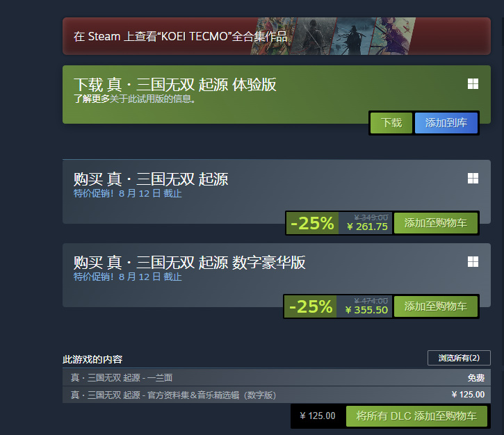Click 将所有 DLC 添加至购物车 button
The image size is (504, 435).
[416, 416]
